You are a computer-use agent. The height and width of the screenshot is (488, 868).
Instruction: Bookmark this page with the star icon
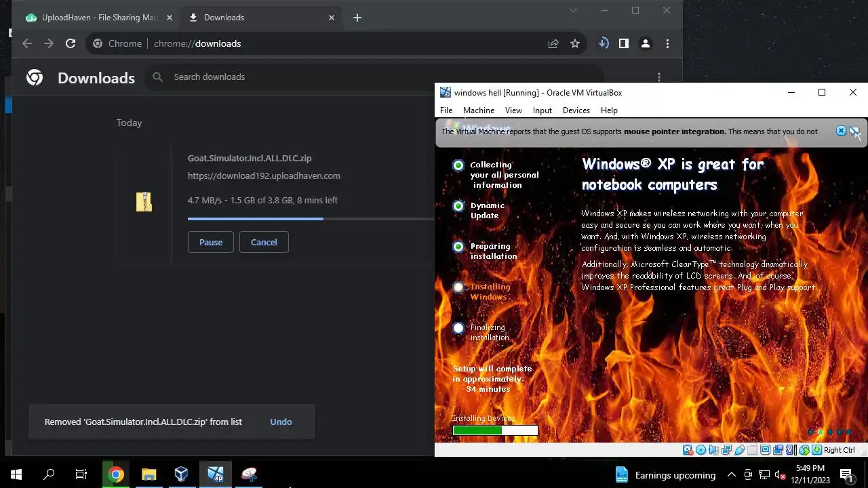575,43
